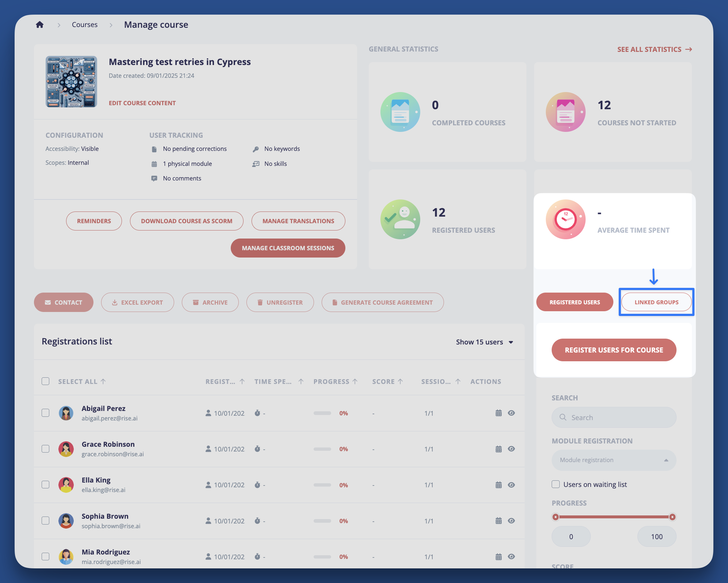Click Sophia Brown avatar

66,521
